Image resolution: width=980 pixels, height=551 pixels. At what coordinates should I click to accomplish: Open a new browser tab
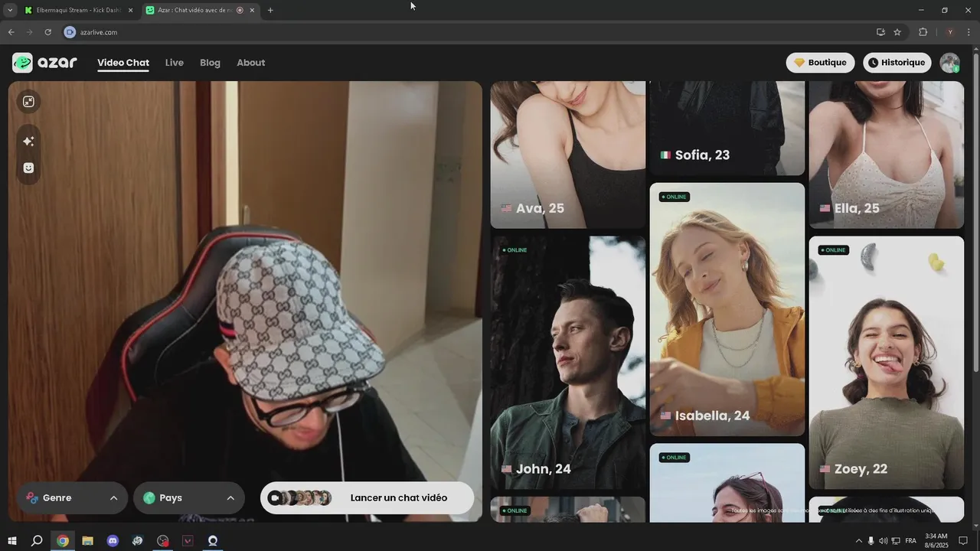pos(270,10)
